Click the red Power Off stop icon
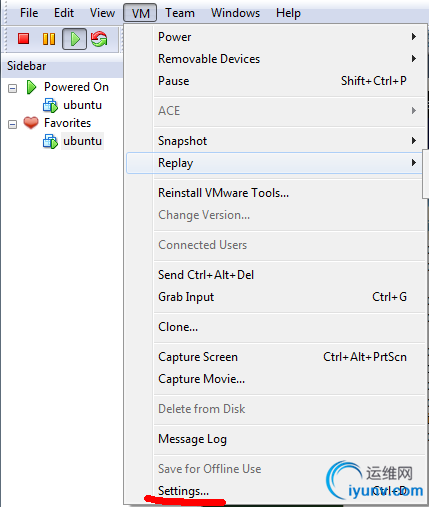The height and width of the screenshot is (507, 429). click(x=23, y=39)
